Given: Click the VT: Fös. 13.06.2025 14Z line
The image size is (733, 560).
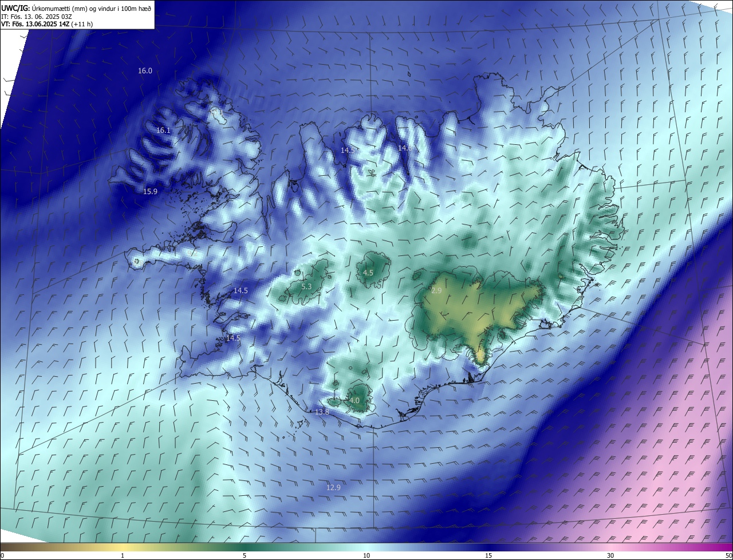Looking at the screenshot, I should point(46,24).
